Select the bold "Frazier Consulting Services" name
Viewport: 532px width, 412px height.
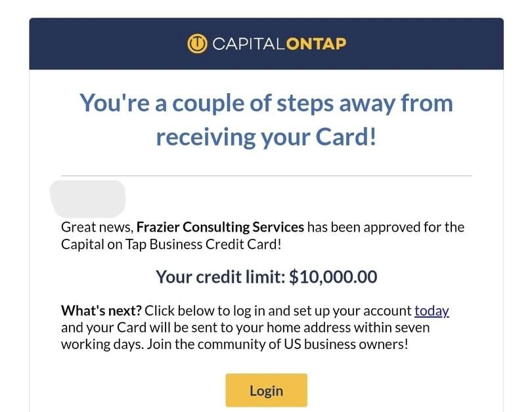[220, 228]
